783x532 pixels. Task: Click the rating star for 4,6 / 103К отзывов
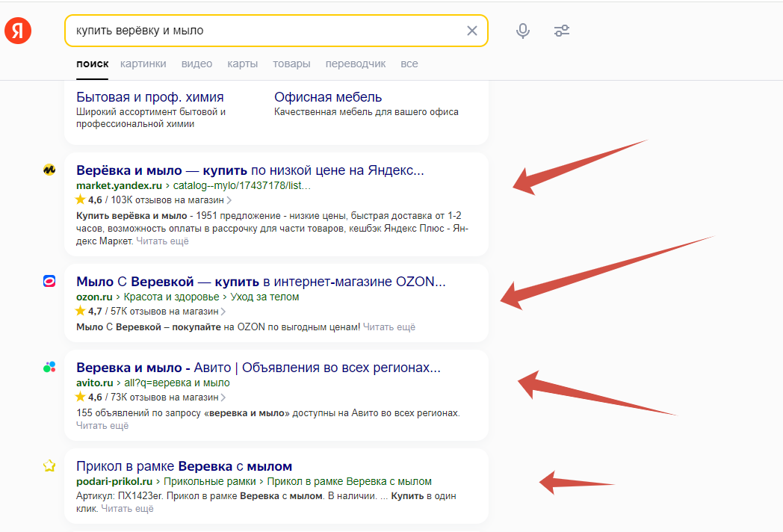tap(81, 199)
